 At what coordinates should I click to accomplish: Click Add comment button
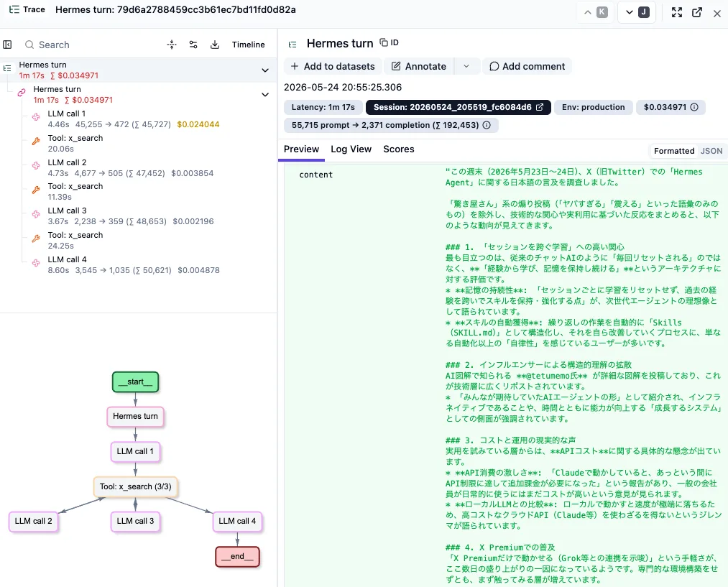pos(527,66)
